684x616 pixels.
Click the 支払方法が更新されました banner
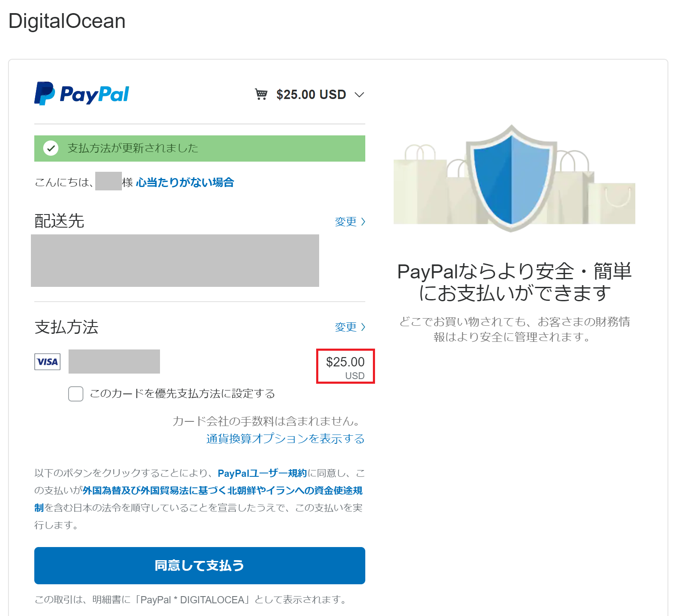click(x=200, y=148)
